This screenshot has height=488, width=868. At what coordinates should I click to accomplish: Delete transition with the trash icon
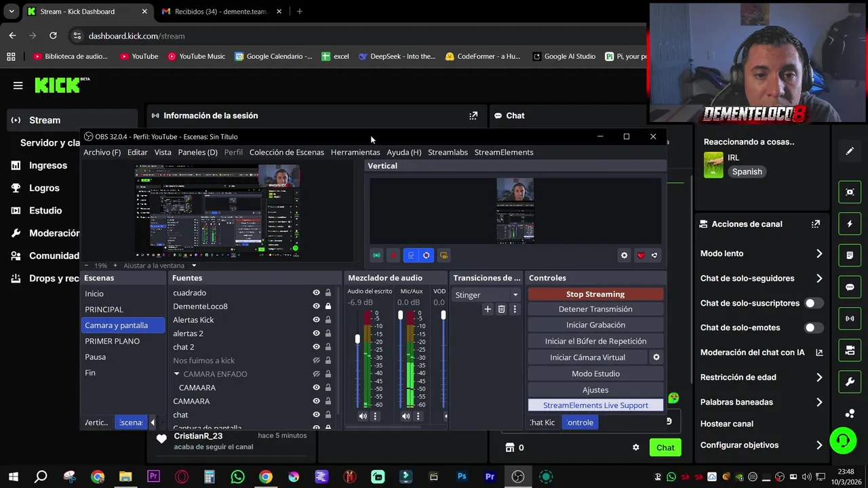click(x=501, y=309)
